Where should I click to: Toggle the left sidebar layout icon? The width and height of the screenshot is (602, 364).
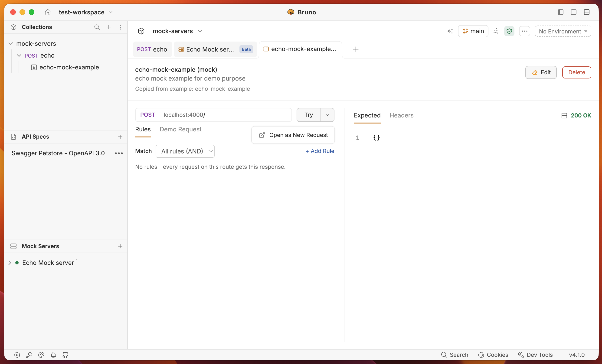560,12
